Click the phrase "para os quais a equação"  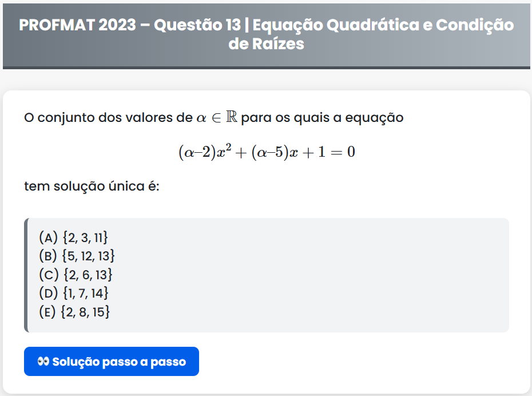(x=323, y=118)
